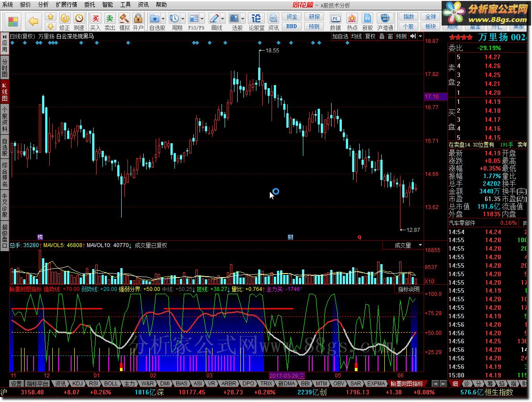Viewport: 532px width, 402px height.
Task: Click the down arrow page icon
Action: [50, 26]
